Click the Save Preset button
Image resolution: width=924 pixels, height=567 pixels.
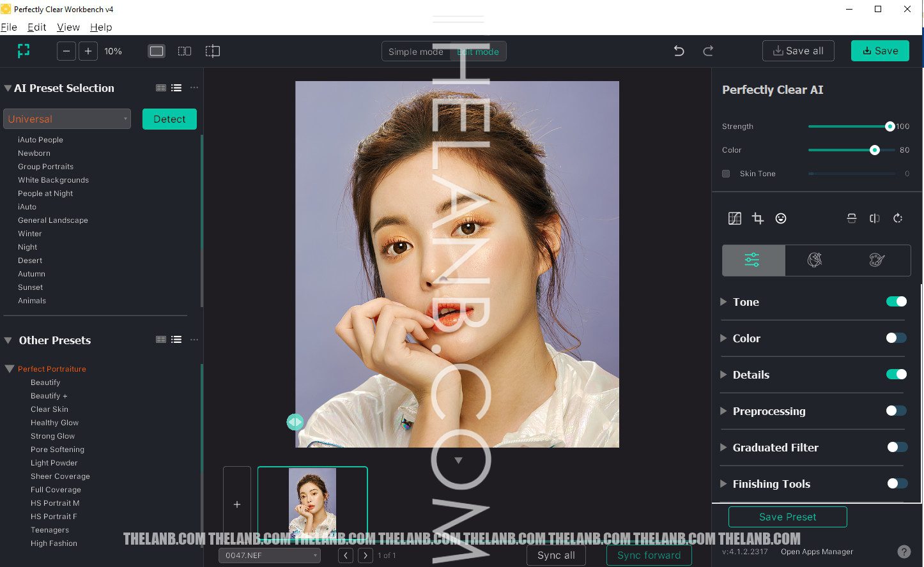click(787, 517)
